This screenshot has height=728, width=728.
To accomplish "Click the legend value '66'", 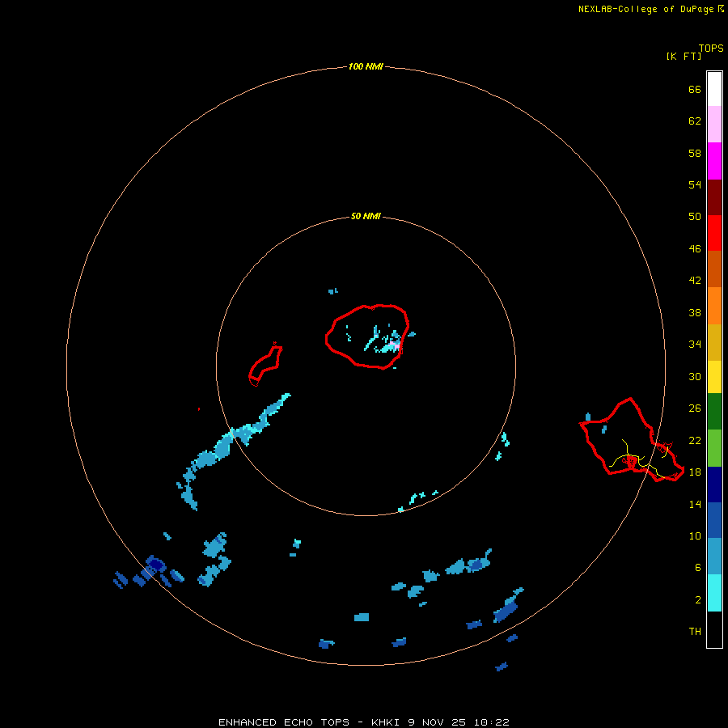I will 695,89.
